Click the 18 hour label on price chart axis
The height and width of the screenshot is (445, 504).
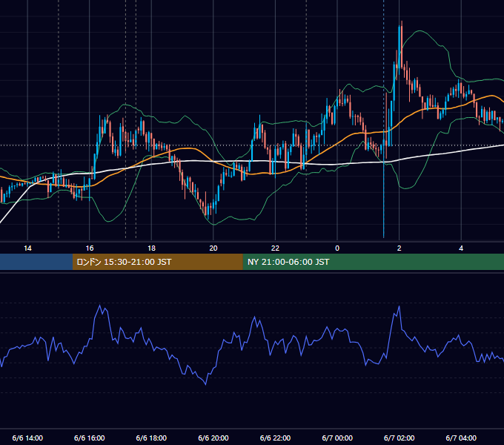151,248
